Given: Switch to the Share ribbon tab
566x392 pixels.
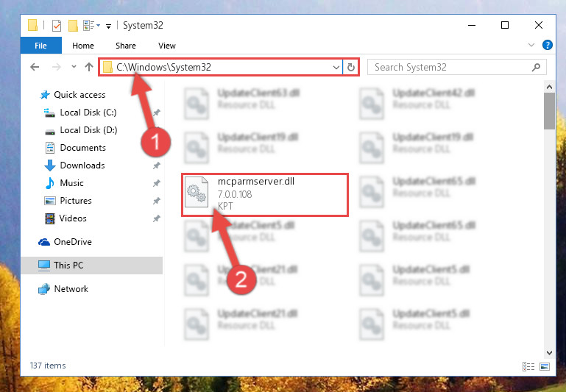Looking at the screenshot, I should 126,46.
